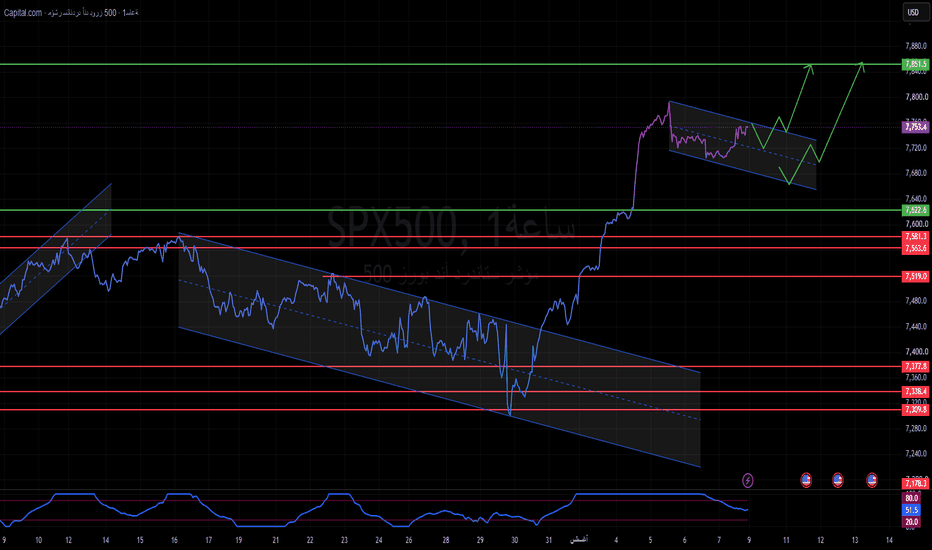Click date 17 on the time axis
Viewport: 932px width, 550px height.
209,540
